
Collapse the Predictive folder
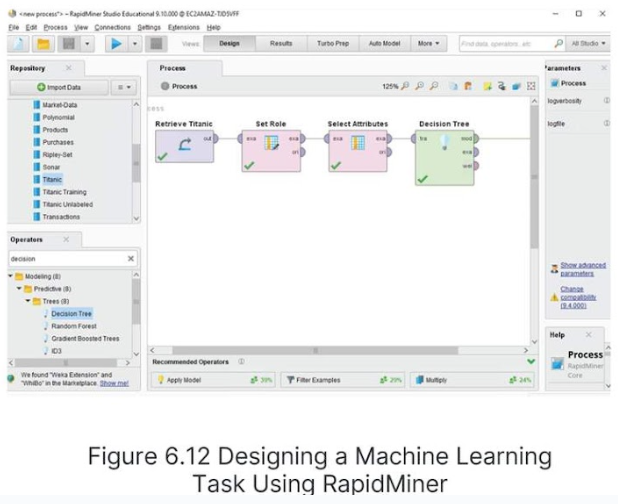19,288
